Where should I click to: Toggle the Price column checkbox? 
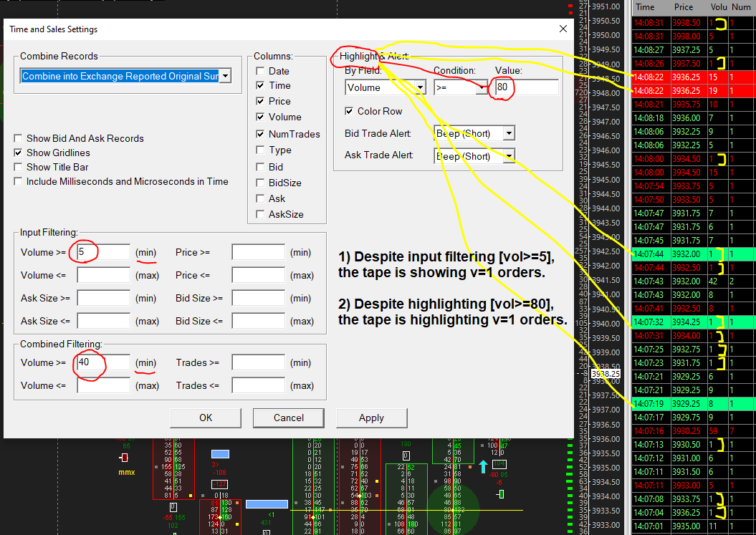click(x=260, y=101)
